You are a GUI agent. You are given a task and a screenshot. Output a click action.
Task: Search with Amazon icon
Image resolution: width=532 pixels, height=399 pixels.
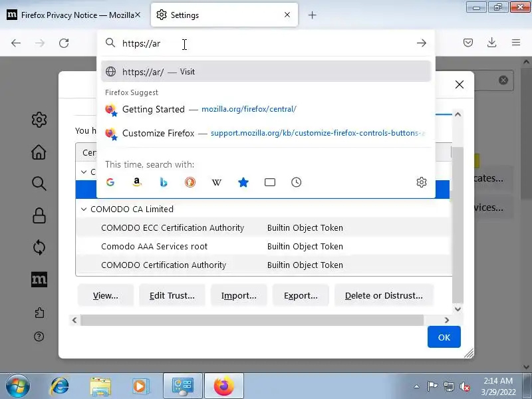click(x=137, y=182)
